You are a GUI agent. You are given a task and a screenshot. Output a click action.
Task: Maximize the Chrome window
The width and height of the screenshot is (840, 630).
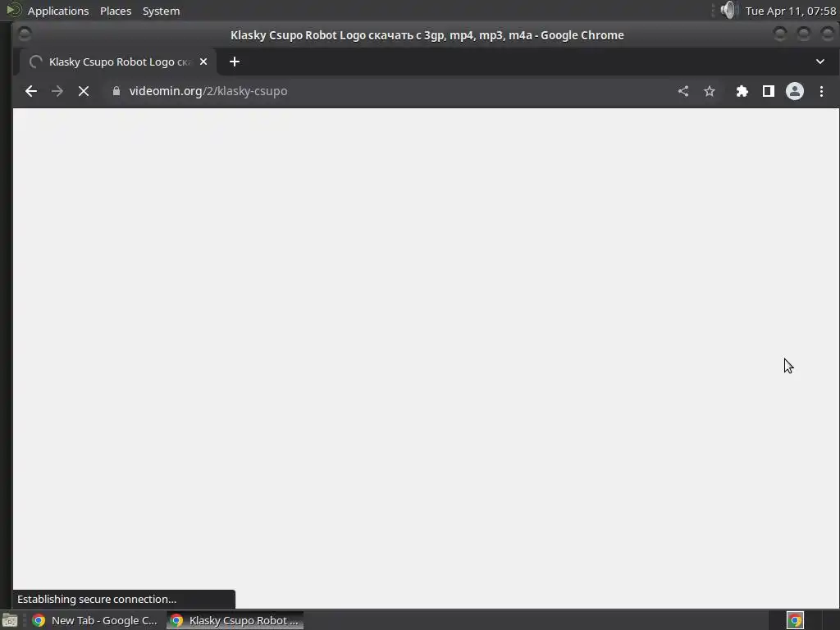804,34
